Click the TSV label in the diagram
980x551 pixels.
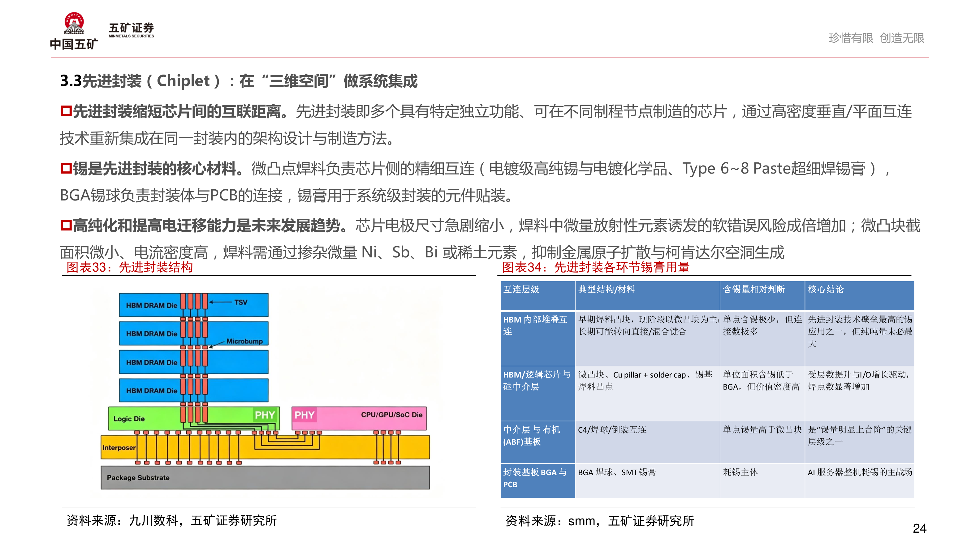[x=240, y=302]
